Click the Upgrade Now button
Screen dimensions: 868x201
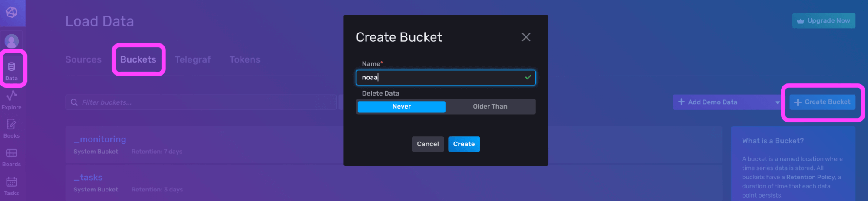pos(824,21)
